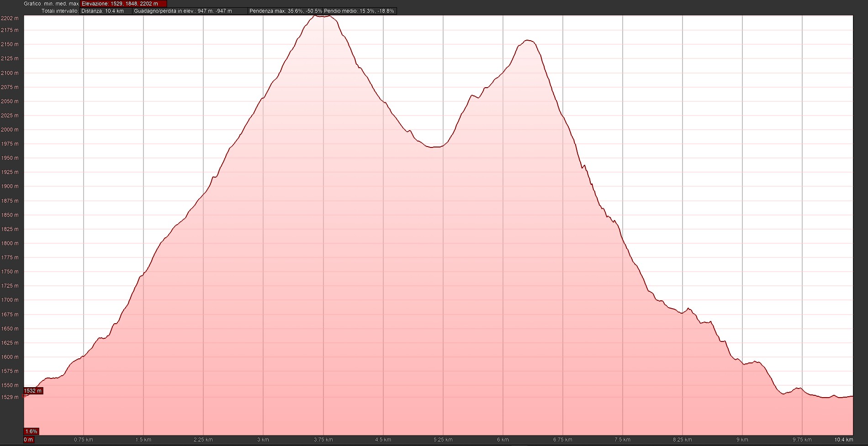868x446 pixels.
Task: Click the 1529 m label on elevation axis
Action: click(10, 397)
